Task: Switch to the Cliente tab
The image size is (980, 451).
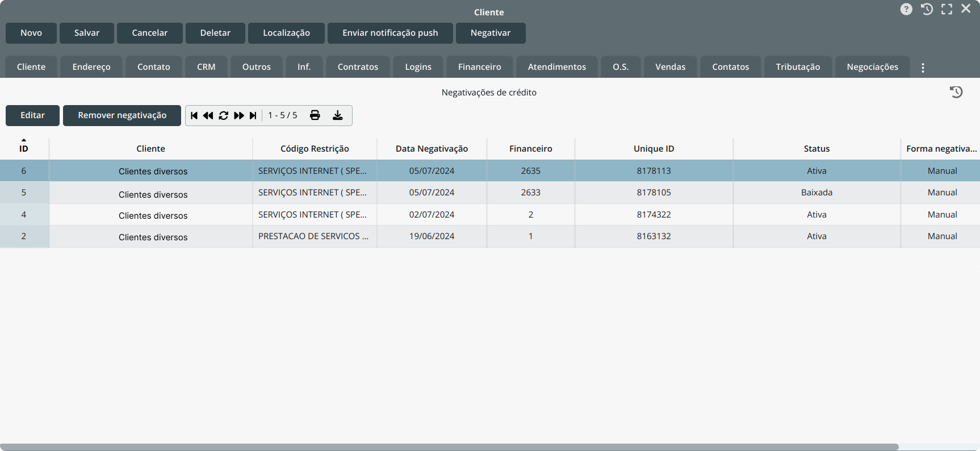Action: [x=31, y=67]
